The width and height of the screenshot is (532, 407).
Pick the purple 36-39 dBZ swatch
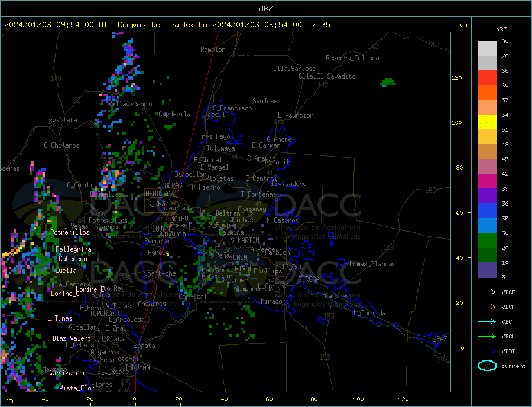point(487,196)
